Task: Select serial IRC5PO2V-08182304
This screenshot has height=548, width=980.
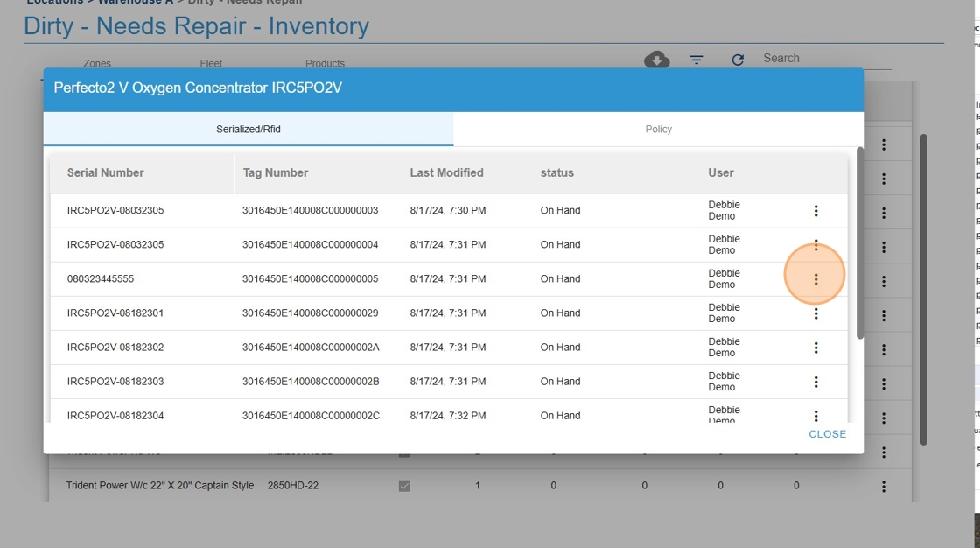Action: (115, 416)
